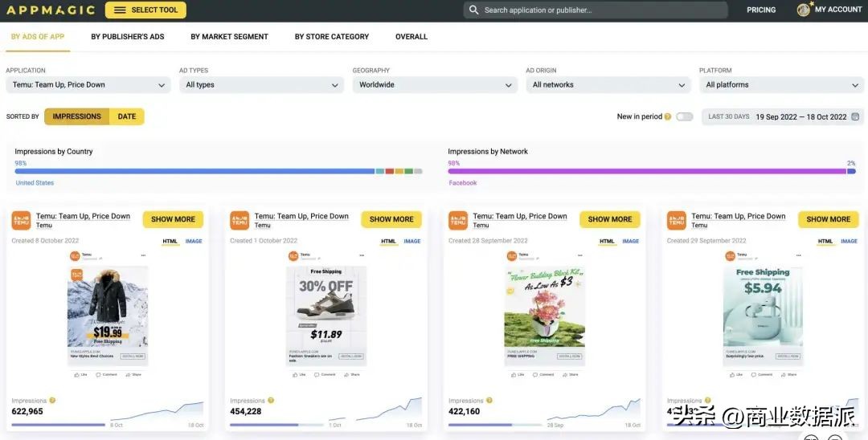Select HTML view on 28 September card
The image size is (868, 440).
click(607, 242)
